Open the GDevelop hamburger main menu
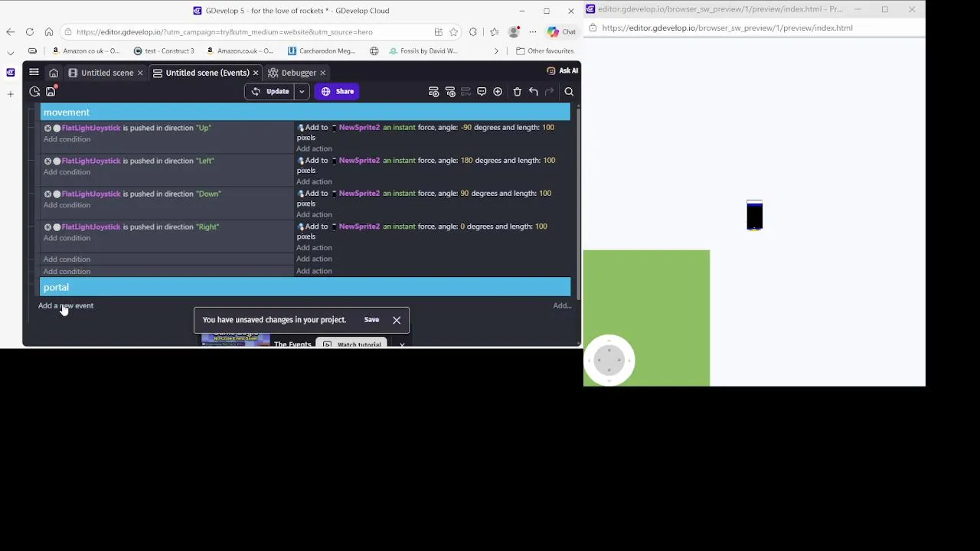Image resolution: width=980 pixels, height=551 pixels. 34,72
